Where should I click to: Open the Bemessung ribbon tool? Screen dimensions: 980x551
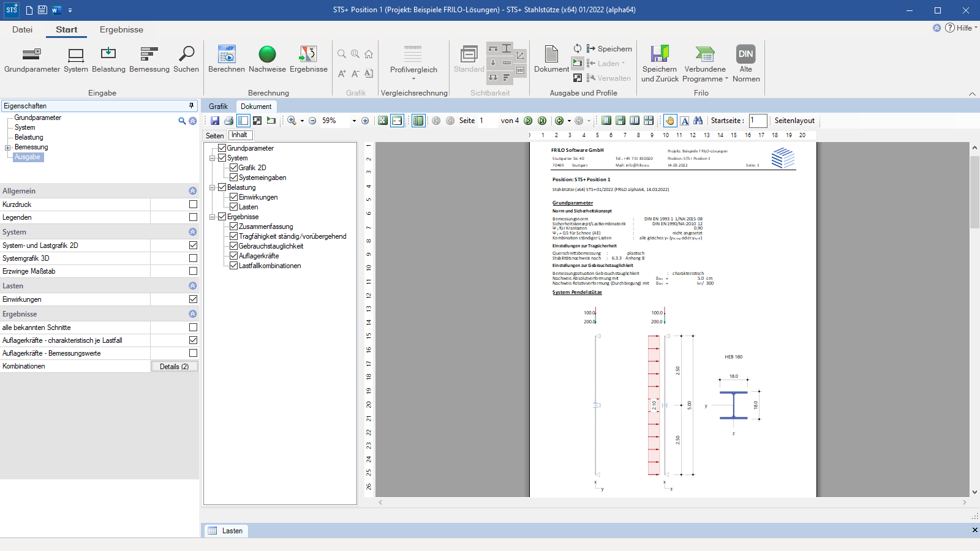[149, 59]
